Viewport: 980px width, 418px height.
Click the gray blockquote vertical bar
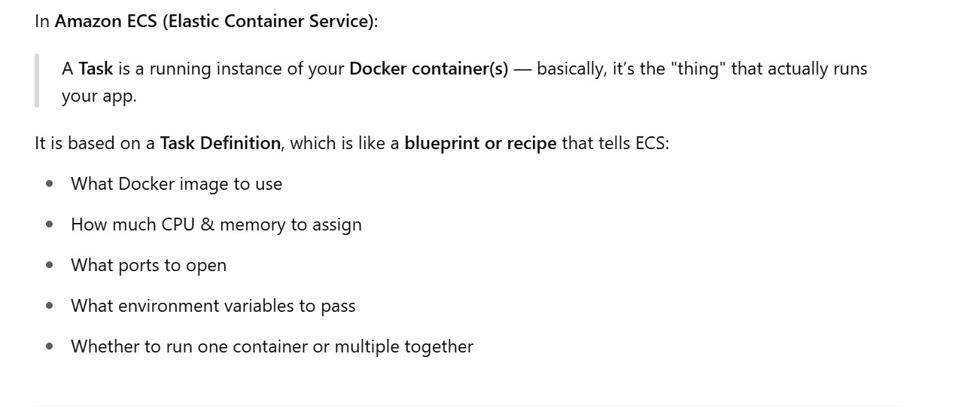[37, 81]
